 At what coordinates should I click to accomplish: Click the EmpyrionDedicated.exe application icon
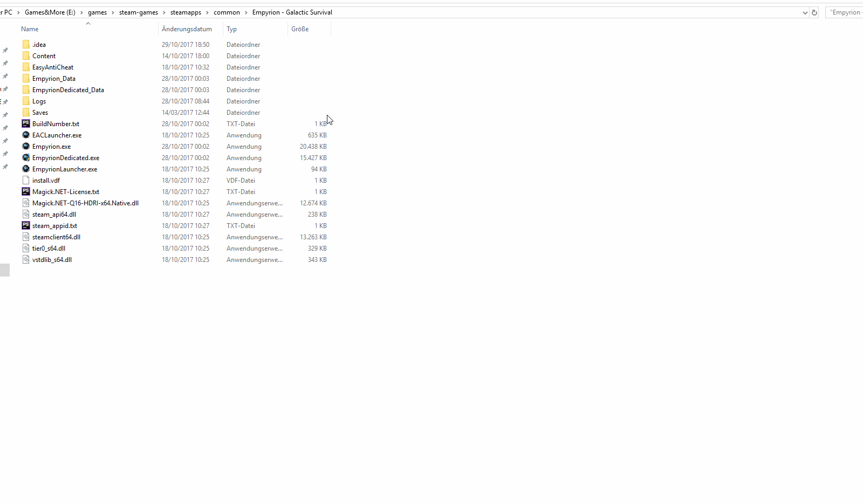tap(26, 157)
